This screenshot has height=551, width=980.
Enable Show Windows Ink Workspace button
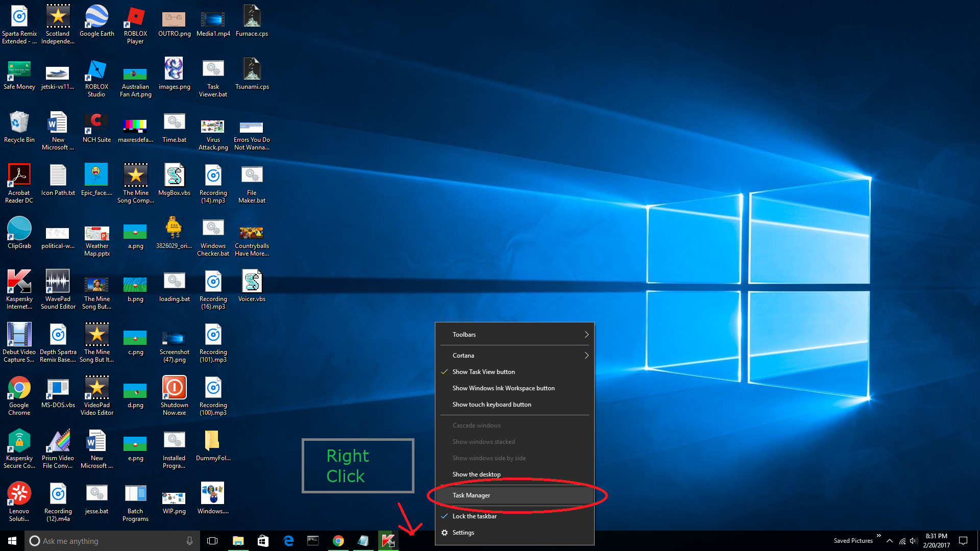[514, 388]
